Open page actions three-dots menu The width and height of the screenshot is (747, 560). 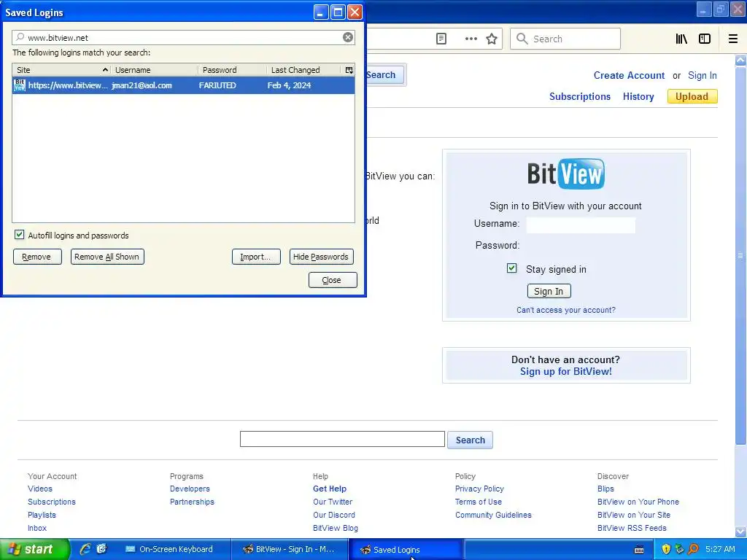(471, 39)
